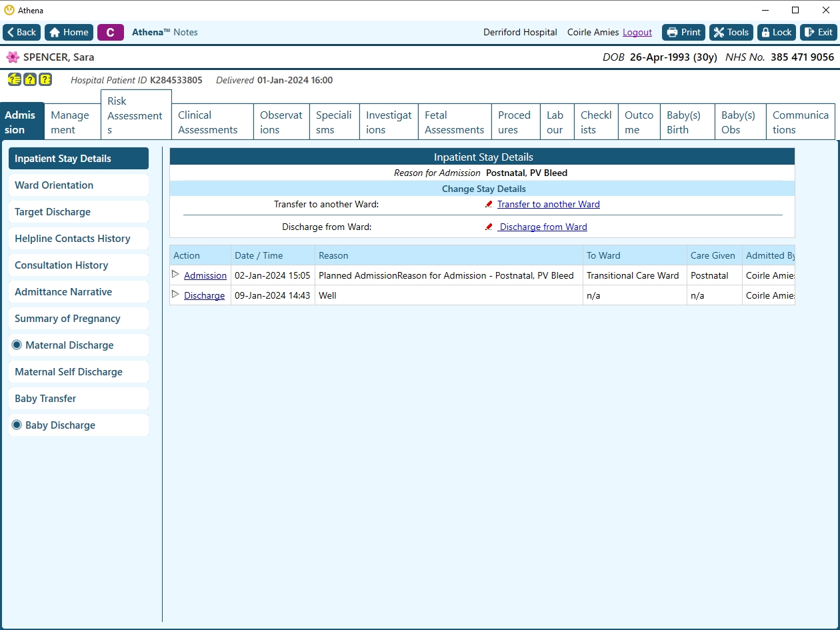Screen dimensions: 840x630
Task: Expand the Admission row triangle
Action: 176,274
